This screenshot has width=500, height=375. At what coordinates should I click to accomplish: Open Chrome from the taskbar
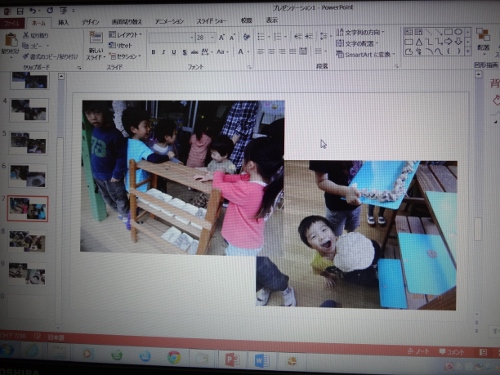pyautogui.click(x=174, y=357)
